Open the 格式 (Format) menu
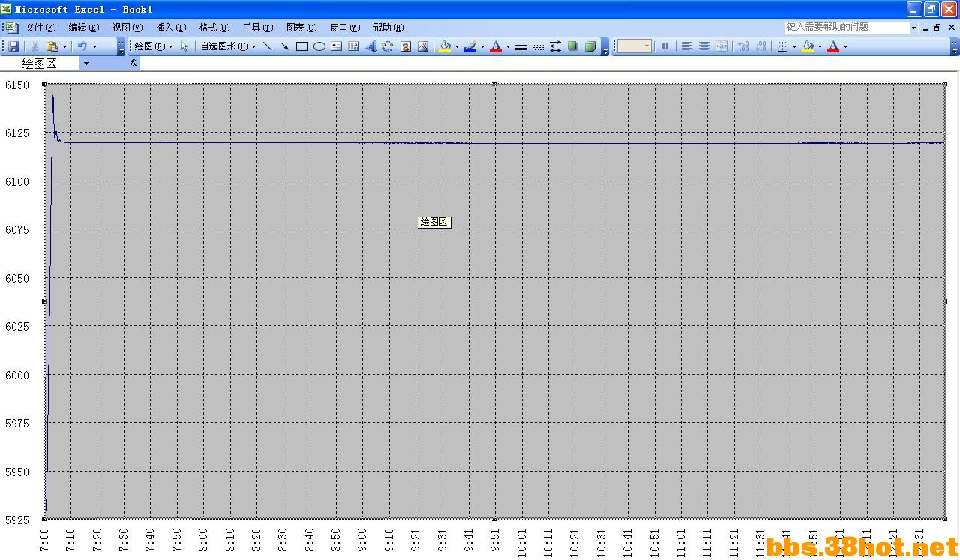Screen dimensions: 960x560 214,28
